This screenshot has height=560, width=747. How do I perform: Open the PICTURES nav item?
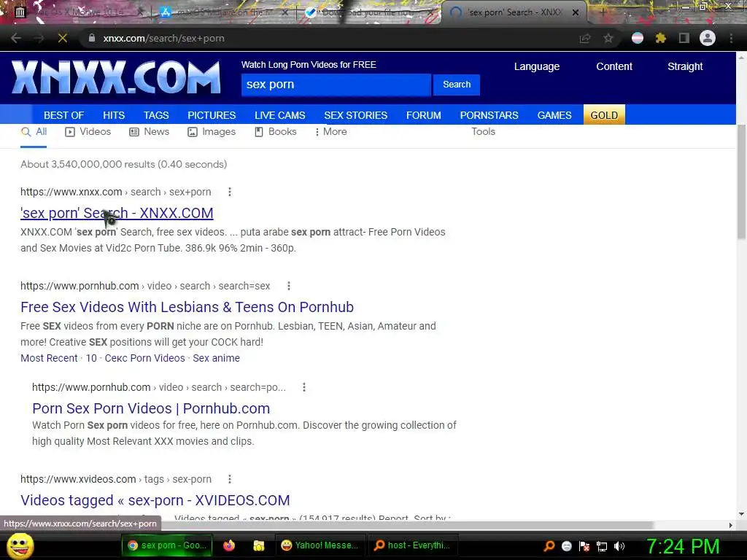coord(212,115)
